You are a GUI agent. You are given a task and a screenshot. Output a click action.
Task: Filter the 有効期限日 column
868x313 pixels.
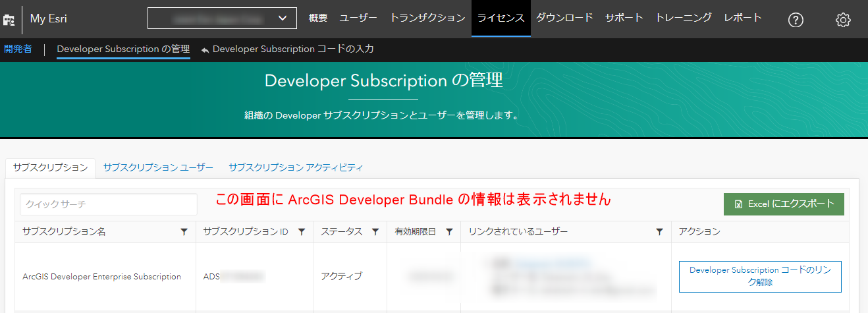point(449,232)
